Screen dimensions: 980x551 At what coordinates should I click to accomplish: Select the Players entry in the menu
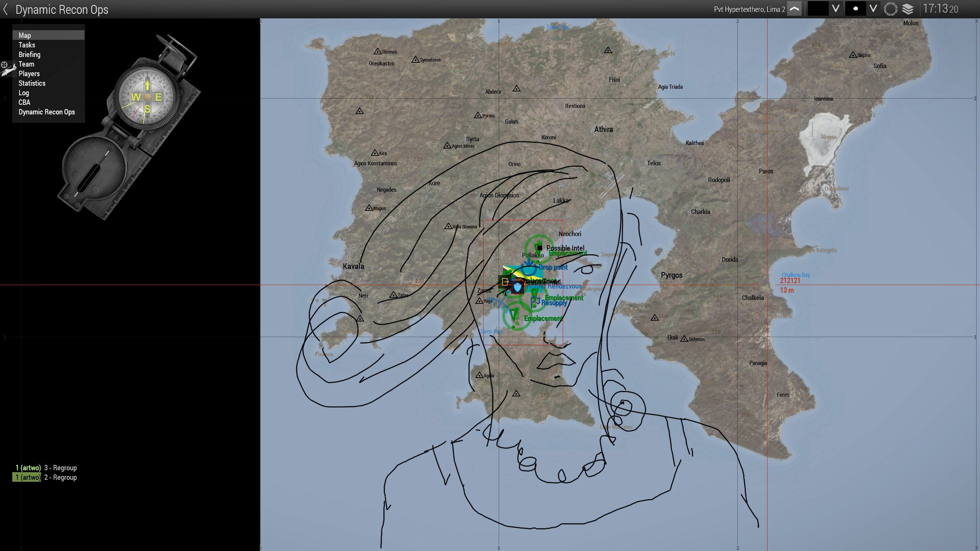tap(29, 73)
